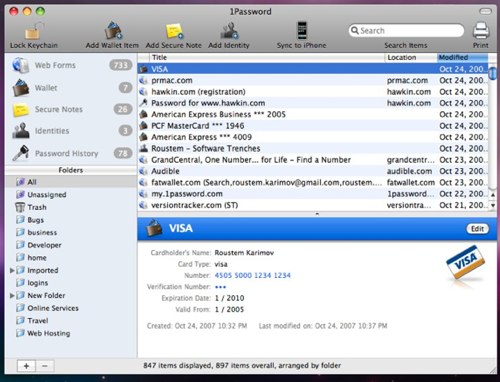The width and height of the screenshot is (500, 382).
Task: Select American Express *** 4009 entry
Action: click(x=313, y=137)
